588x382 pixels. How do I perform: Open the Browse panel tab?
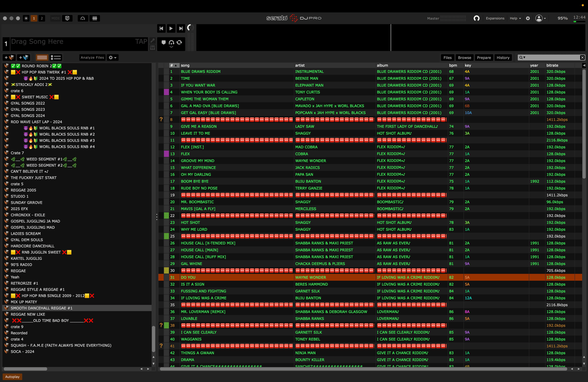(465, 58)
